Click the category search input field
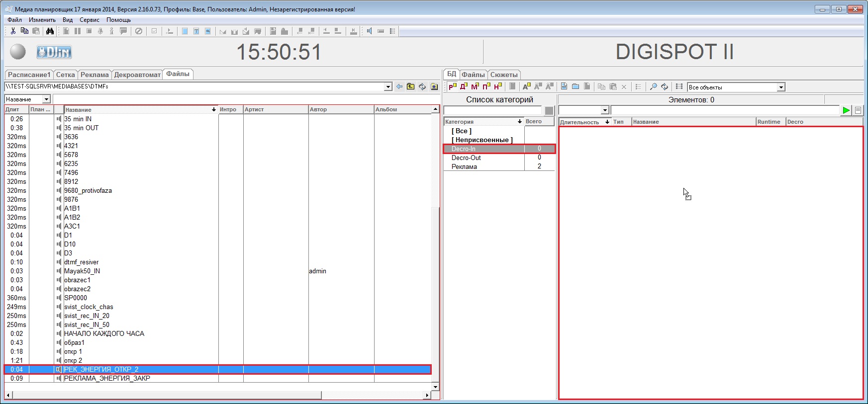 [493, 110]
